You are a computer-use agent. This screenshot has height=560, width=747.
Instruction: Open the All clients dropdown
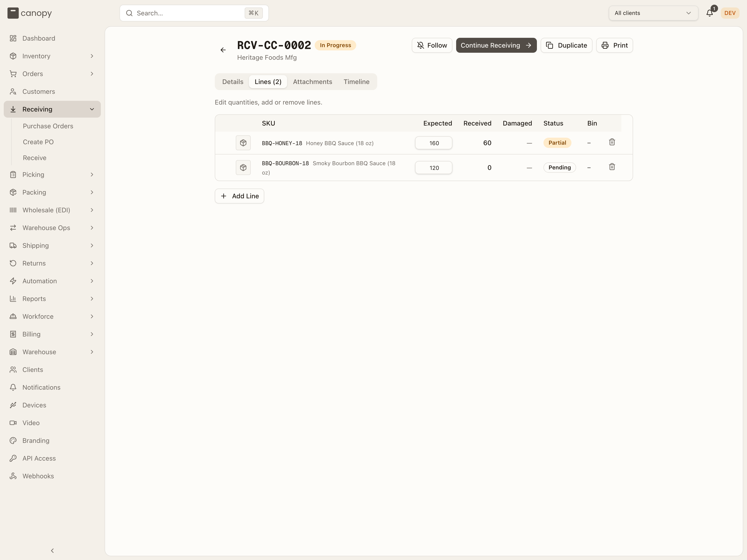pyautogui.click(x=653, y=13)
